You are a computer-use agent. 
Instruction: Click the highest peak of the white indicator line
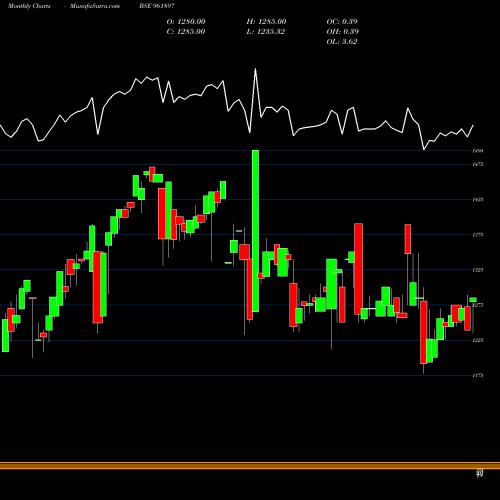(x=255, y=69)
